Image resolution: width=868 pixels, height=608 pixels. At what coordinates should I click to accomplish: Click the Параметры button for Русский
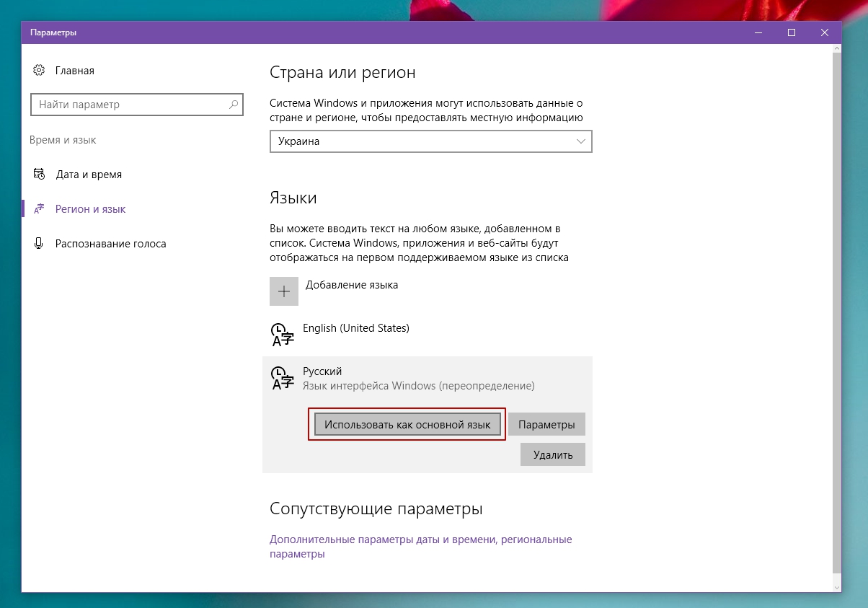pos(546,425)
